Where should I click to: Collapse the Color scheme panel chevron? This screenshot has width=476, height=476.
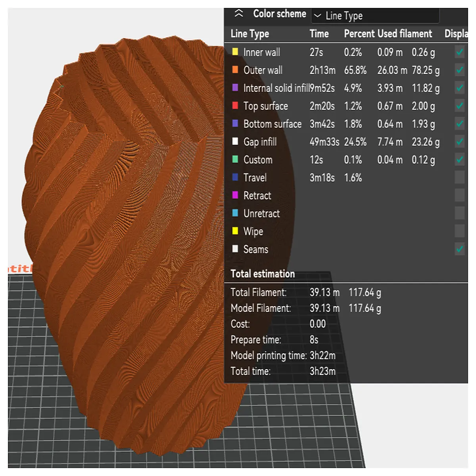238,13
